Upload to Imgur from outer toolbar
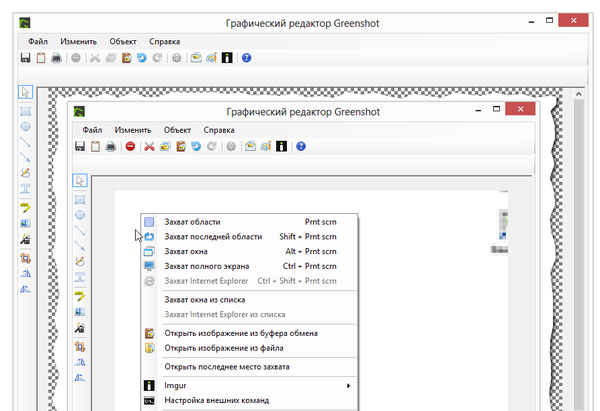Viewport: 600px width, 411px height. tap(227, 58)
